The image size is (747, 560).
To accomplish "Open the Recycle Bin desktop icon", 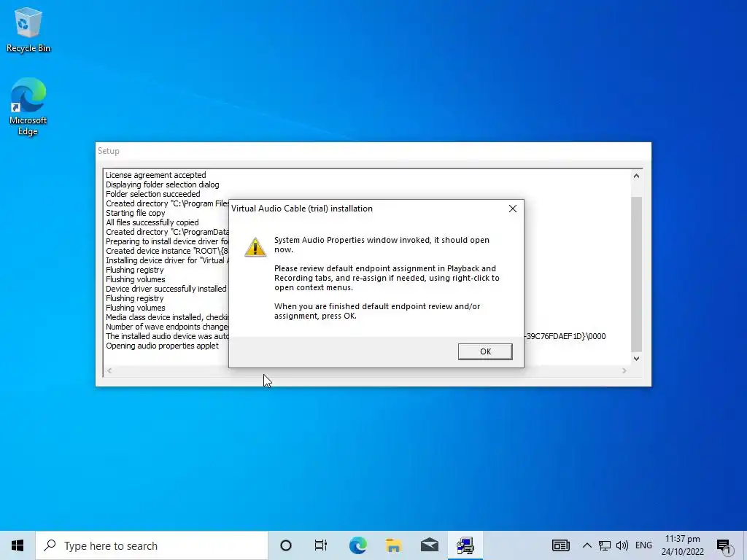I will pyautogui.click(x=28, y=30).
